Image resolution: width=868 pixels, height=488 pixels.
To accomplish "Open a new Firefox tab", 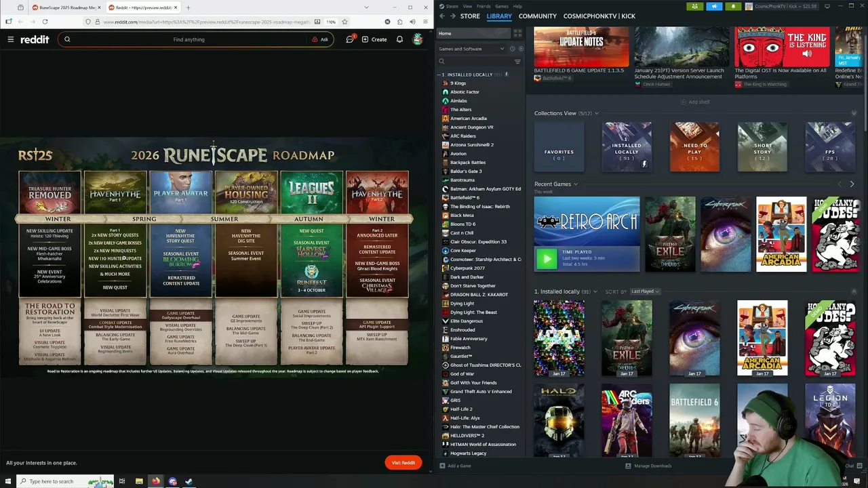I will [x=188, y=7].
